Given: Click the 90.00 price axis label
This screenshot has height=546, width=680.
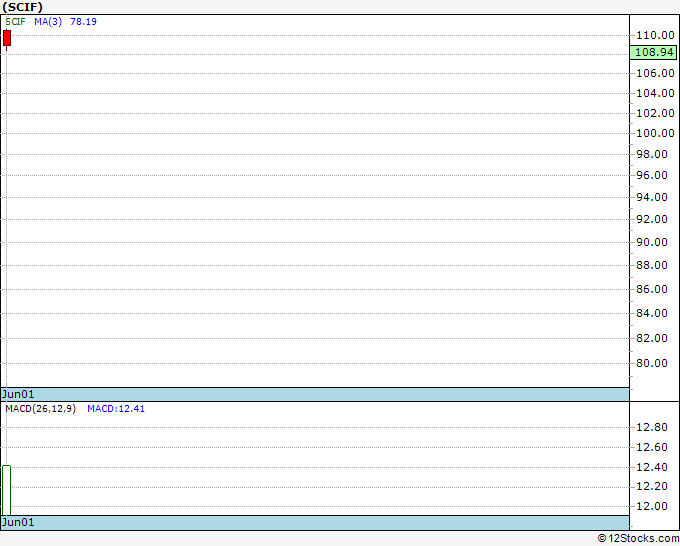Looking at the screenshot, I should coord(651,242).
